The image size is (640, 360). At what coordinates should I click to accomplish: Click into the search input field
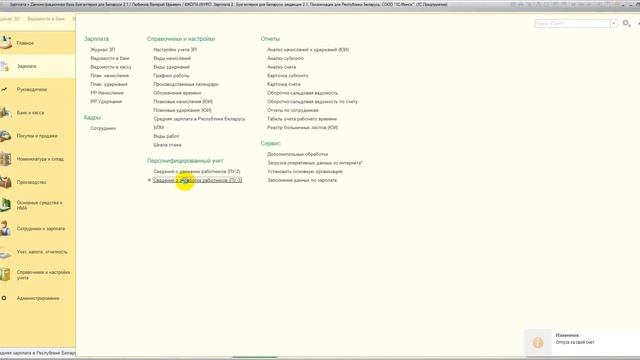pyautogui.click(x=572, y=24)
